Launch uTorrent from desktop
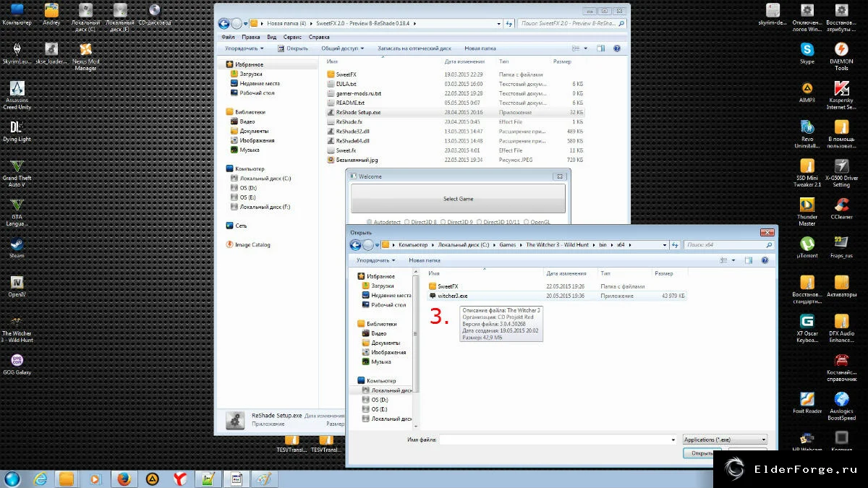 point(807,247)
